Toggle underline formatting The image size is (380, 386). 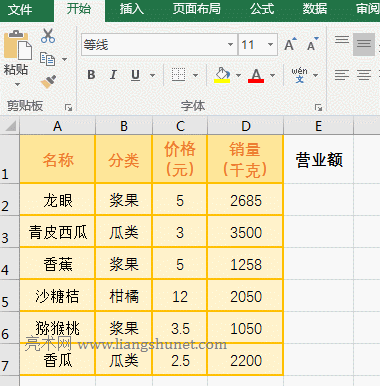[x=135, y=75]
